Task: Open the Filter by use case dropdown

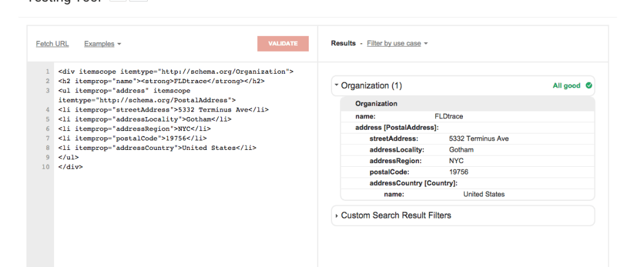Action: point(397,43)
